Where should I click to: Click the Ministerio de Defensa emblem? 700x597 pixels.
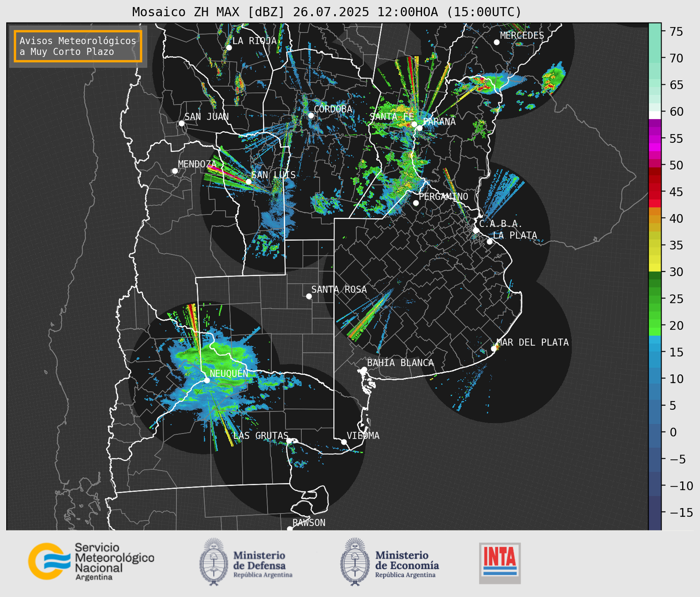(214, 562)
